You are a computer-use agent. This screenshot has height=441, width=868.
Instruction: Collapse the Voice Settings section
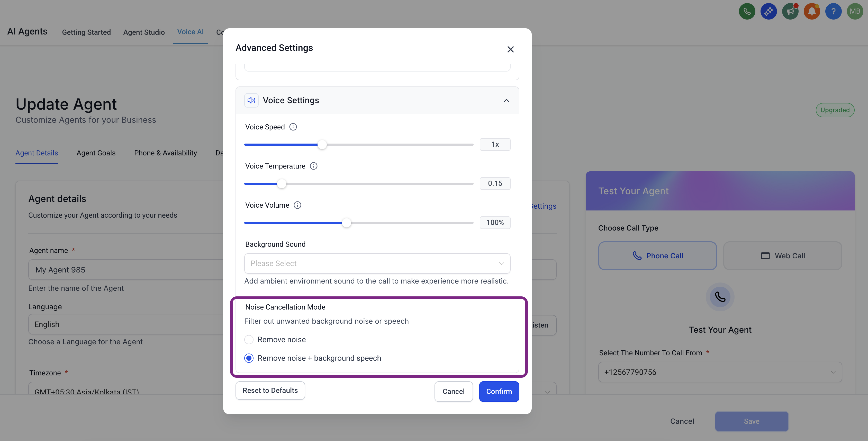click(506, 100)
